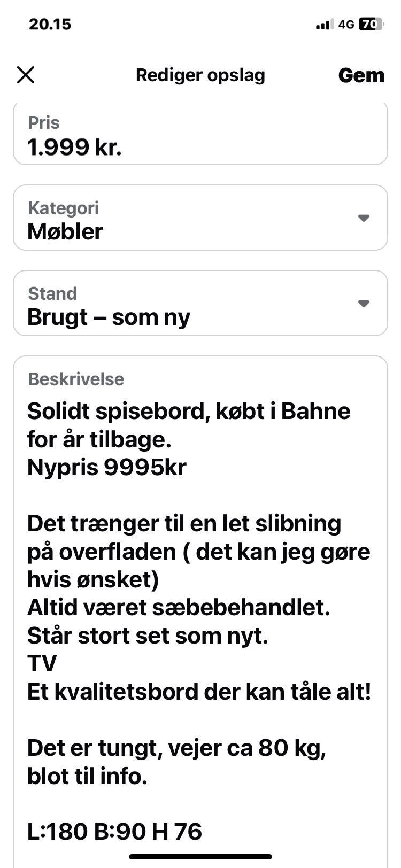Tap the Beskrivelse label

coord(76,379)
